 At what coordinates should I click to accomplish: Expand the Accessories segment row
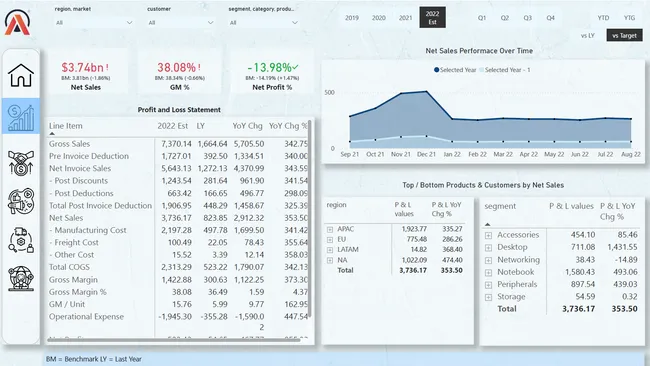tap(488, 235)
